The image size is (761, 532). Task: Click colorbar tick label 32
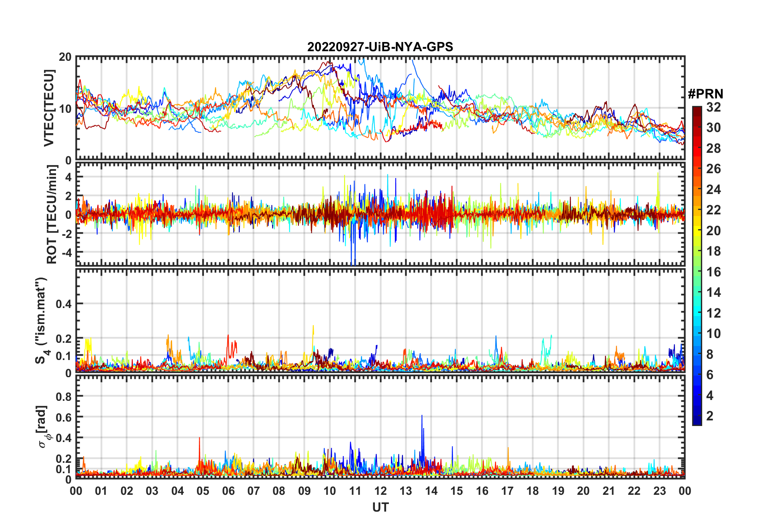(x=713, y=107)
